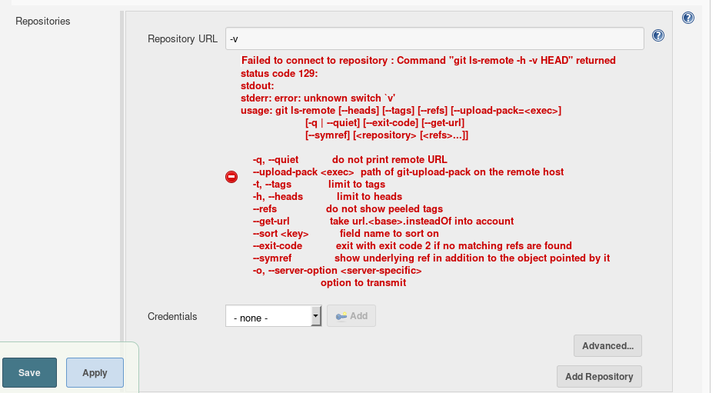The width and height of the screenshot is (719, 393).
Task: Open help icon beside Repository URL field
Action: 658,36
